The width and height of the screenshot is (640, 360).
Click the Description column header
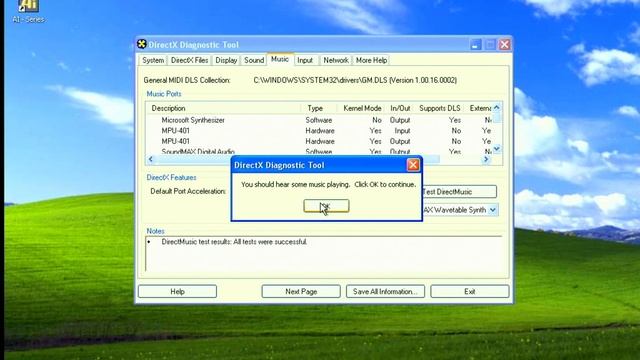tap(223, 108)
